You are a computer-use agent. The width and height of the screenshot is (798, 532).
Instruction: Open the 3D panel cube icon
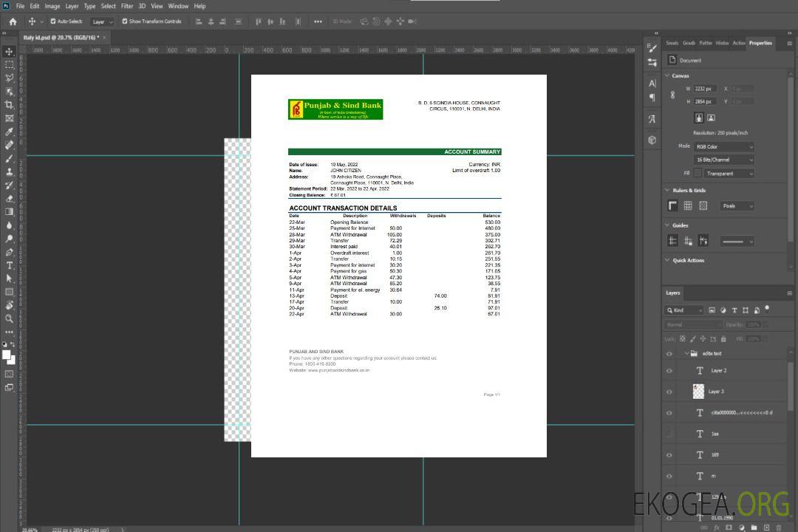coord(652,140)
